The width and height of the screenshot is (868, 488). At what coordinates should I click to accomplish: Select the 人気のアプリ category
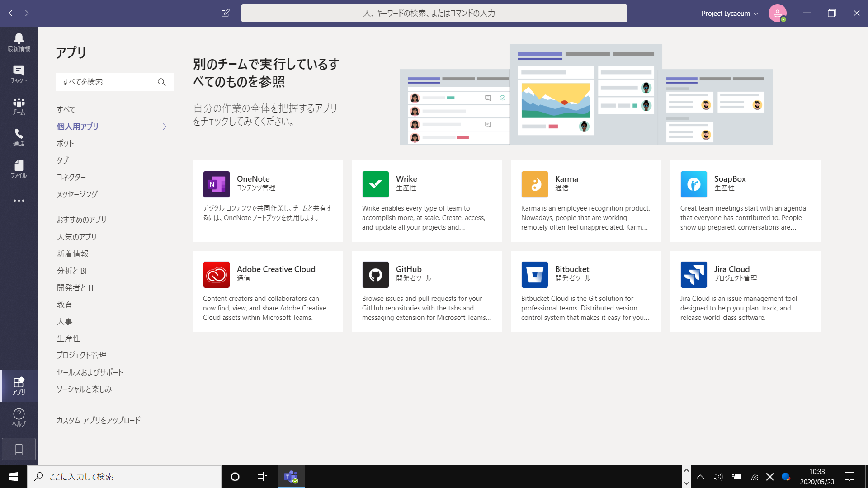(76, 237)
